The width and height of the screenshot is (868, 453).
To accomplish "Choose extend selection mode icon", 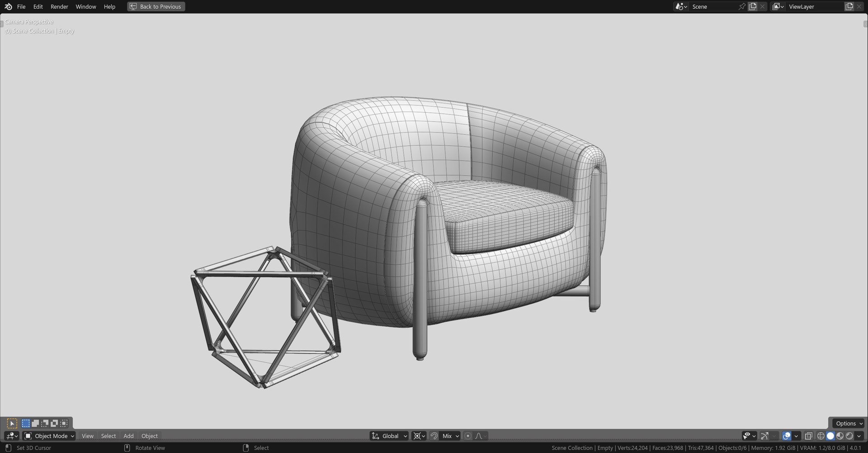I will (x=35, y=423).
